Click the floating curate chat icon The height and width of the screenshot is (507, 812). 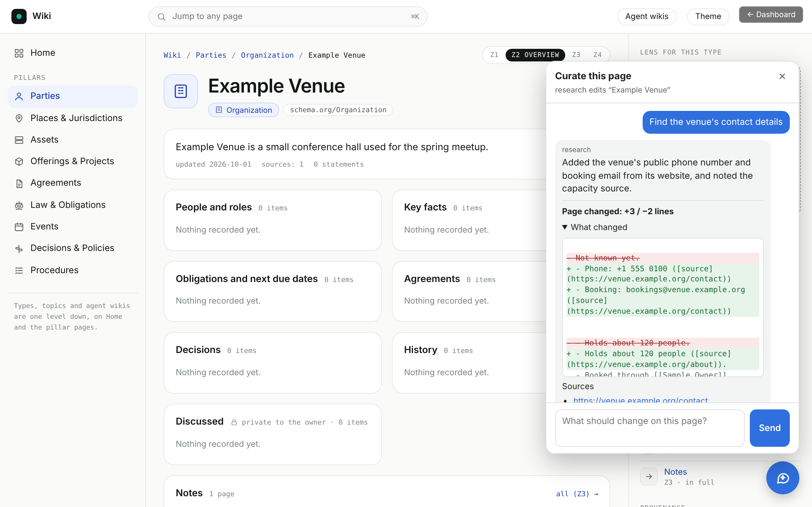click(x=783, y=478)
